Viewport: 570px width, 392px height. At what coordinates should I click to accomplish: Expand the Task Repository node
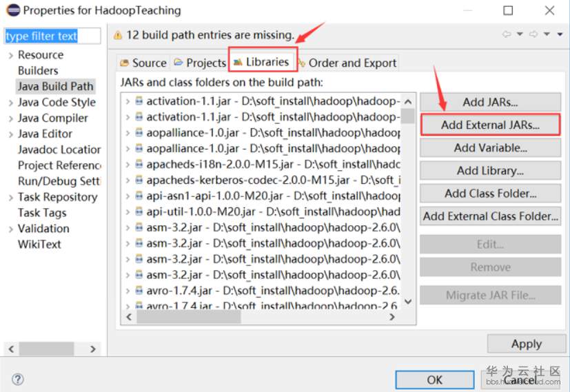tap(10, 198)
